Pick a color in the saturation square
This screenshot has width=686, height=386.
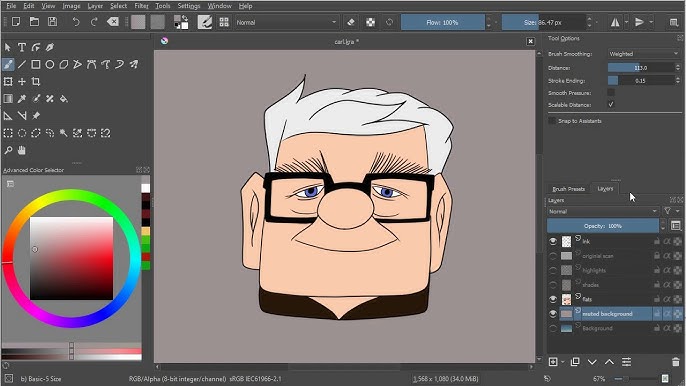pos(71,258)
